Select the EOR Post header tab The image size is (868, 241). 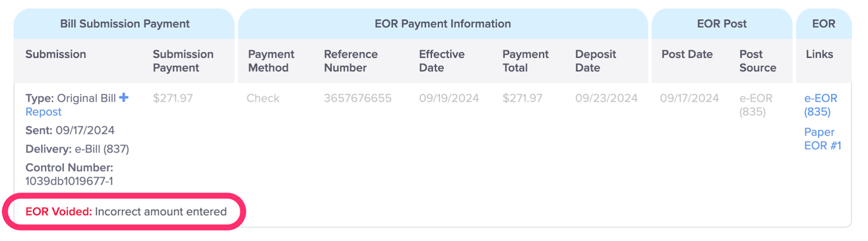pos(722,24)
